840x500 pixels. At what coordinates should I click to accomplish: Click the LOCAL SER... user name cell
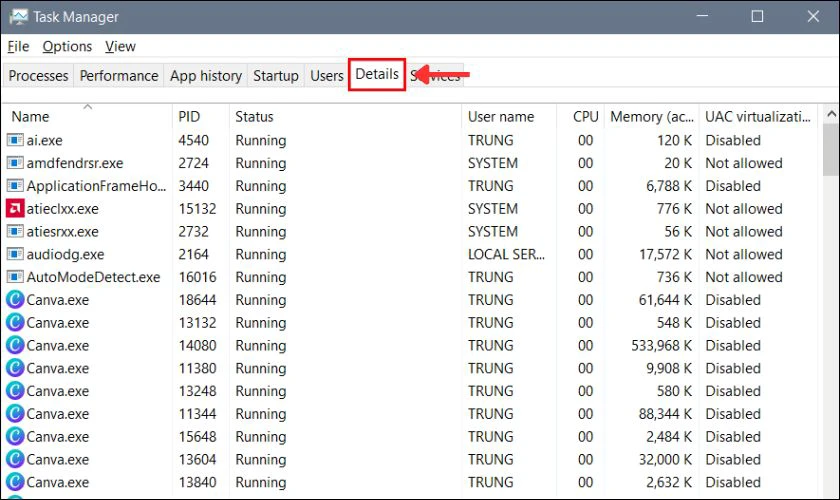(506, 254)
